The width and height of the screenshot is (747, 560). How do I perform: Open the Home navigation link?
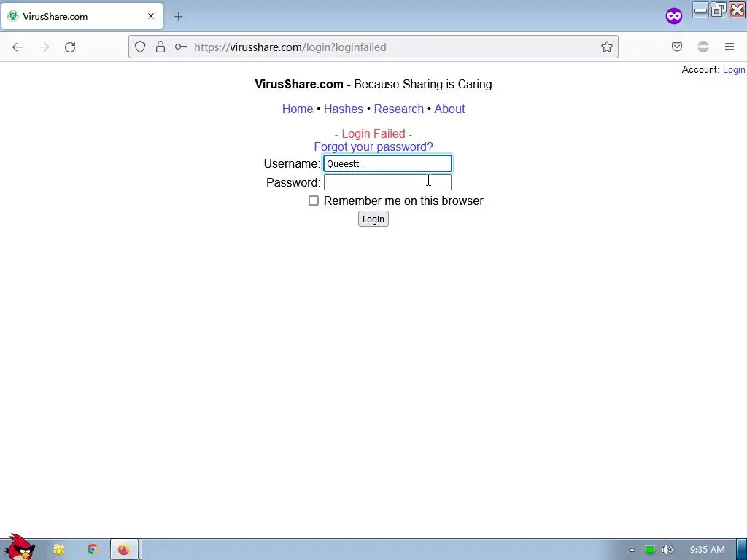pyautogui.click(x=298, y=109)
